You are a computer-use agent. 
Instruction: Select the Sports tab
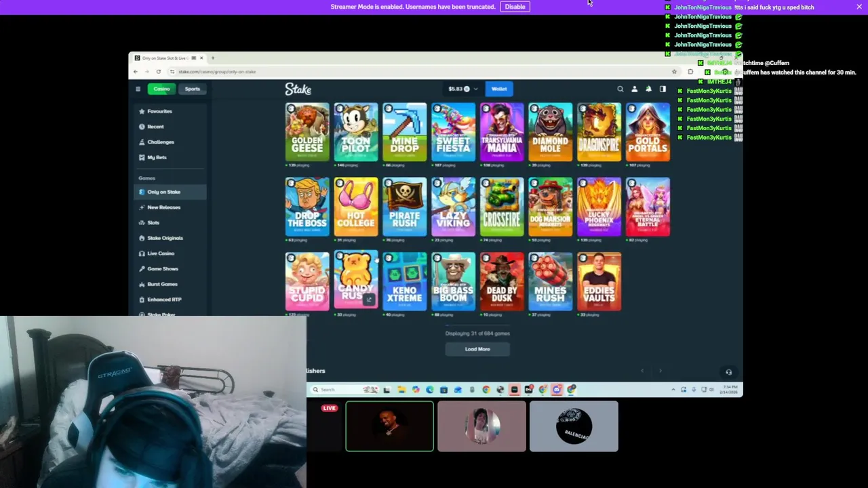[x=193, y=89]
